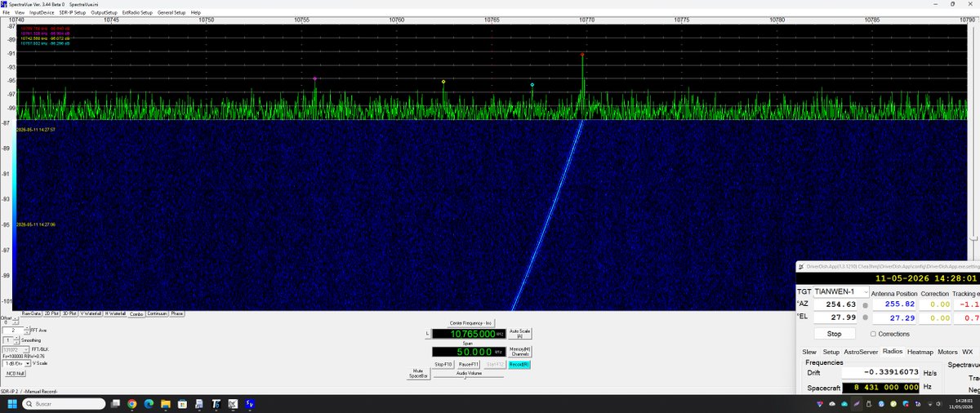Click Stop button in DriverDish window
The image size is (980, 413).
tap(835, 334)
